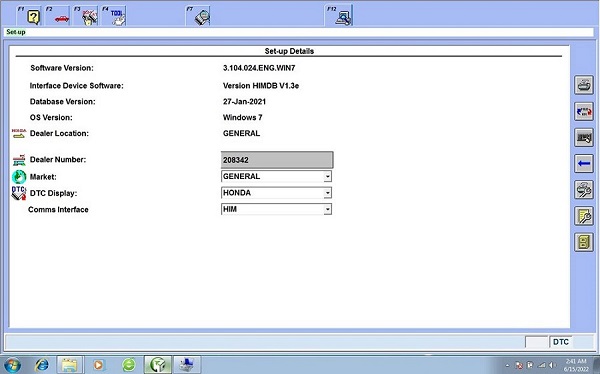Click the active diagnostic app taskbar icon
This screenshot has width=600, height=374.
pyautogui.click(x=158, y=365)
